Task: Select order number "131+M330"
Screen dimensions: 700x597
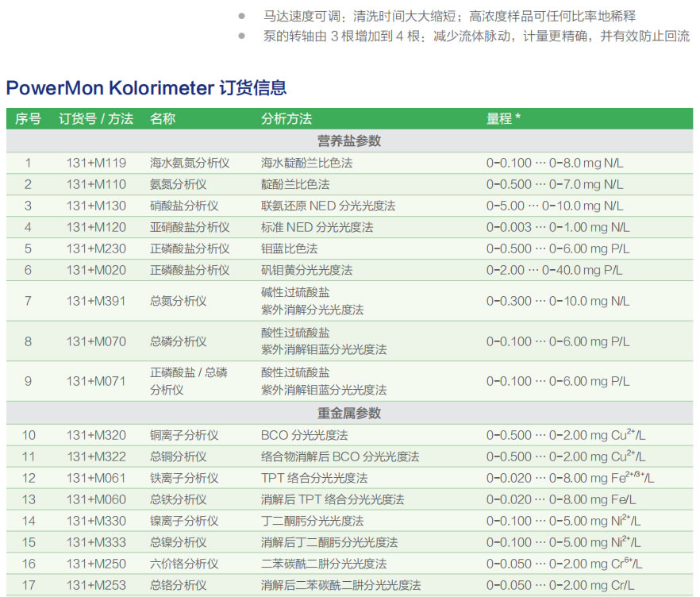Action: point(96,521)
